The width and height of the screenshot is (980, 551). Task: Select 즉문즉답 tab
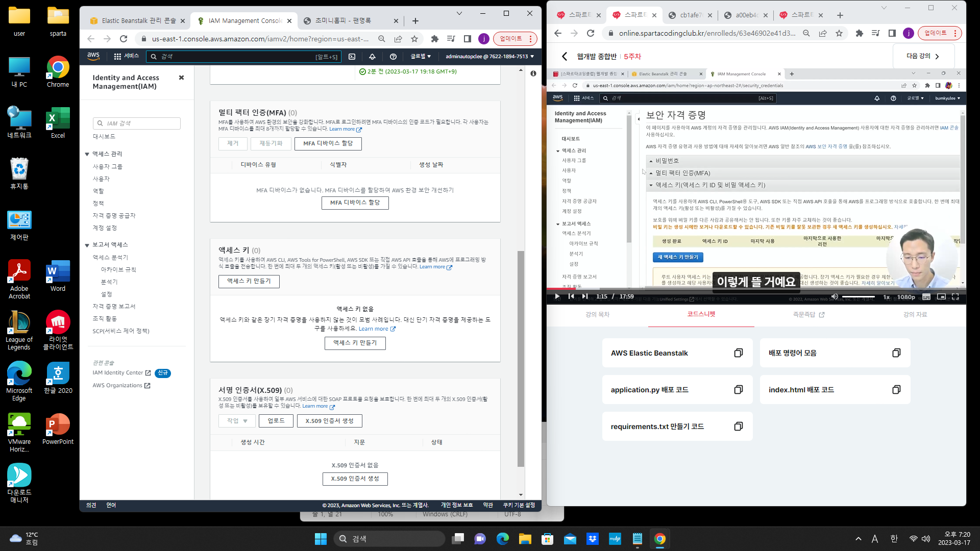pyautogui.click(x=808, y=315)
